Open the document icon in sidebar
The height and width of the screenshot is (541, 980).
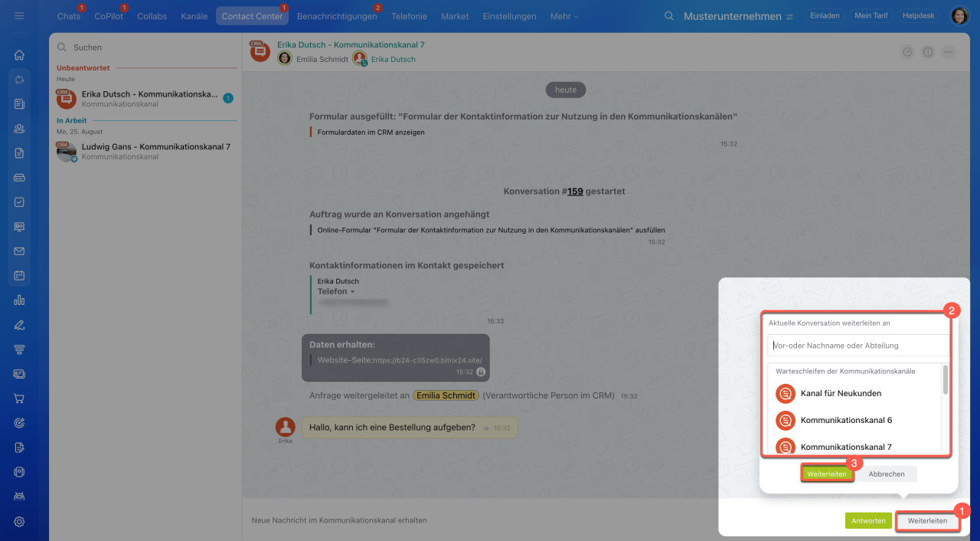(x=19, y=152)
